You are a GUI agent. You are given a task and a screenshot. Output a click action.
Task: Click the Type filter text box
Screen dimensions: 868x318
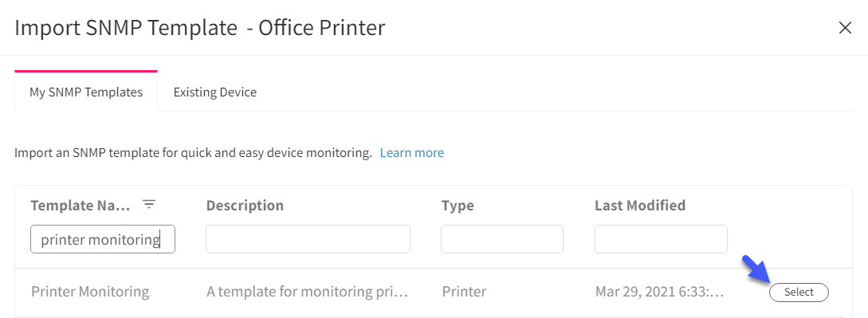(501, 239)
